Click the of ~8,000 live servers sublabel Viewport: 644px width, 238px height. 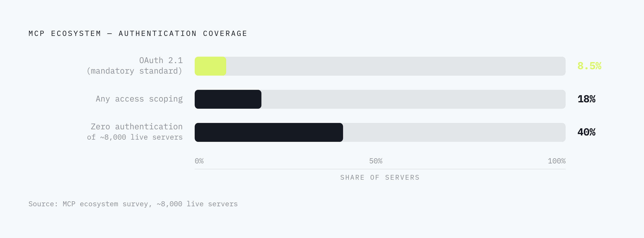135,137
